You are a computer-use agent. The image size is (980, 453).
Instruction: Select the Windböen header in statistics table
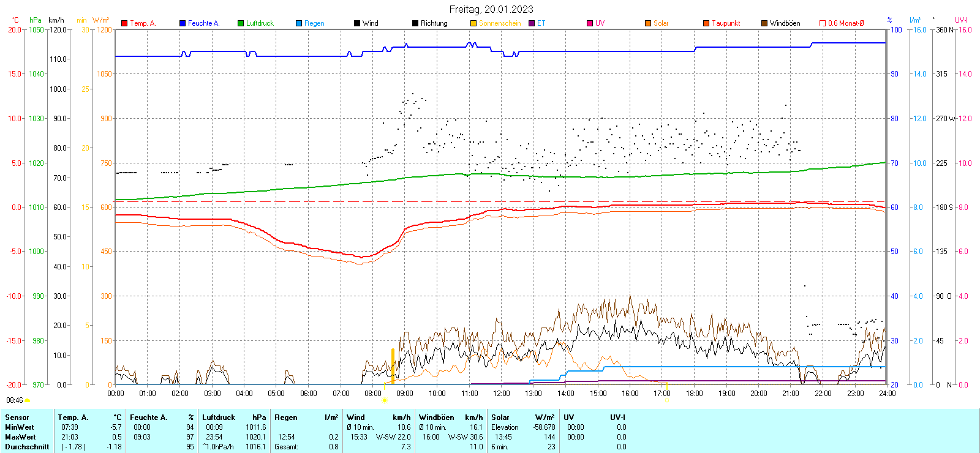pyautogui.click(x=436, y=417)
